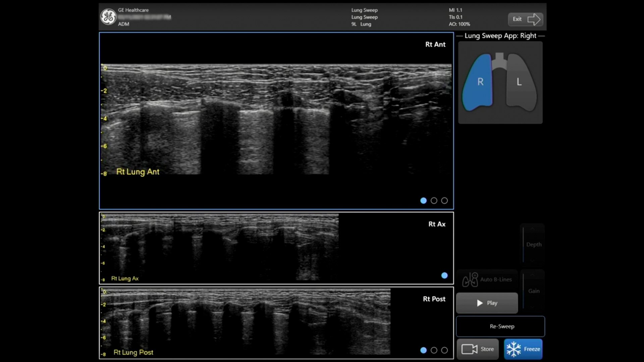Select second page dot in Rt Post panel
This screenshot has height=362, width=644.
coord(434,350)
